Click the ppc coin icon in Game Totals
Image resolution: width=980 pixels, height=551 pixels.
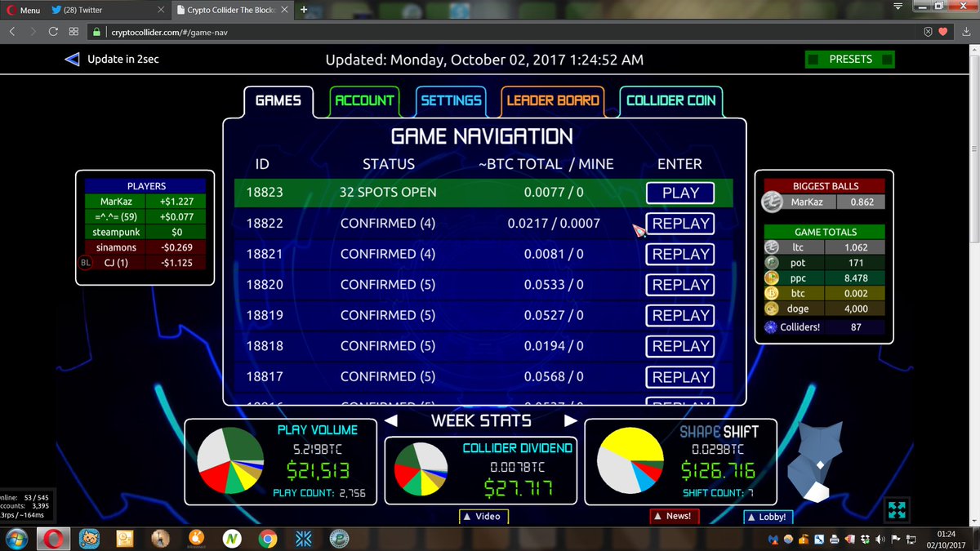click(x=772, y=278)
